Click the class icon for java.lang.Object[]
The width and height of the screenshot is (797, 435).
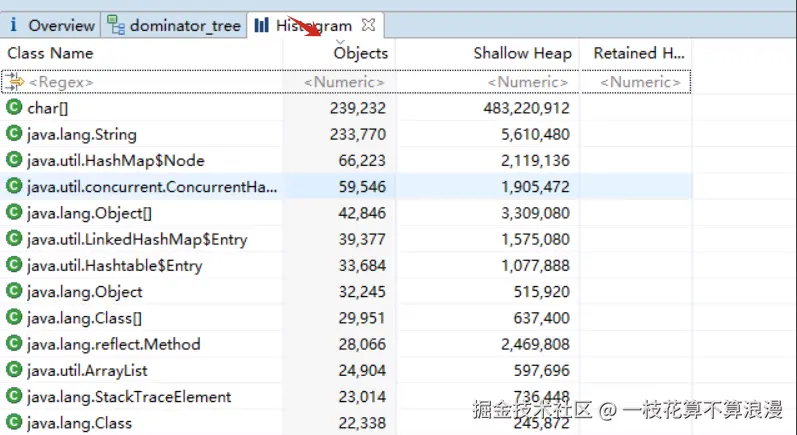pyautogui.click(x=14, y=212)
